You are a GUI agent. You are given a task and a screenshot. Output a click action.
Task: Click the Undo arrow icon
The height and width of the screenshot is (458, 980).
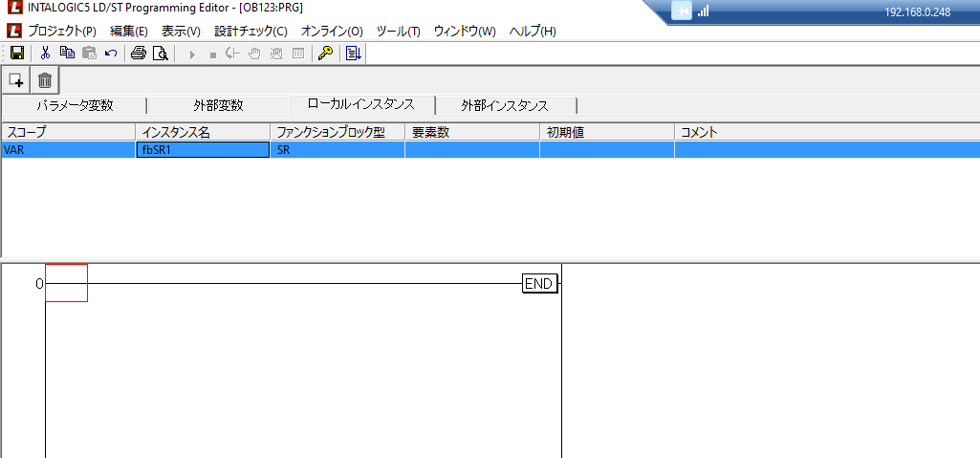111,54
